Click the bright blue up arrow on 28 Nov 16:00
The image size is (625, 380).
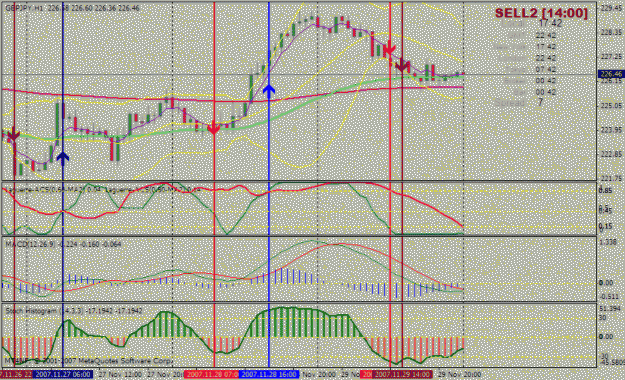(x=269, y=91)
